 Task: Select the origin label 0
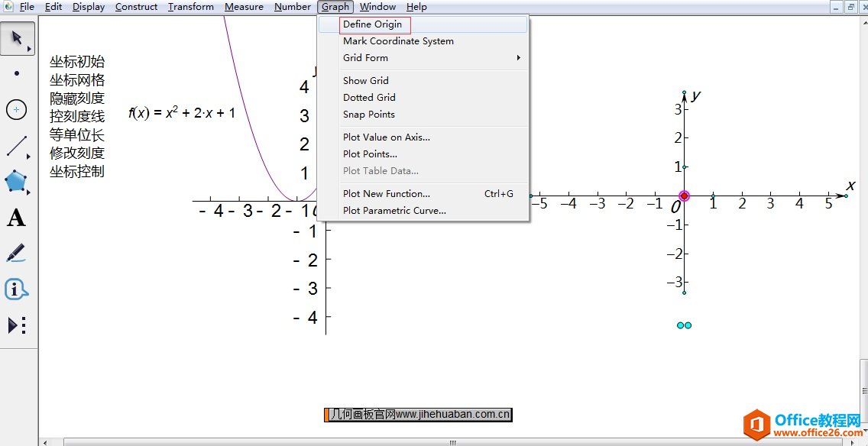(675, 208)
